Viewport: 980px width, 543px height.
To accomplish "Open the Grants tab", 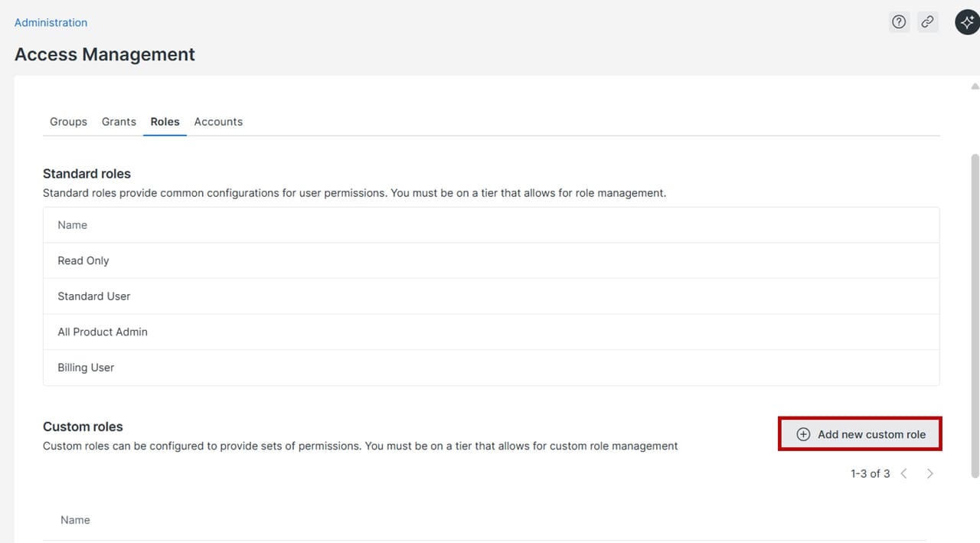I will (x=119, y=122).
